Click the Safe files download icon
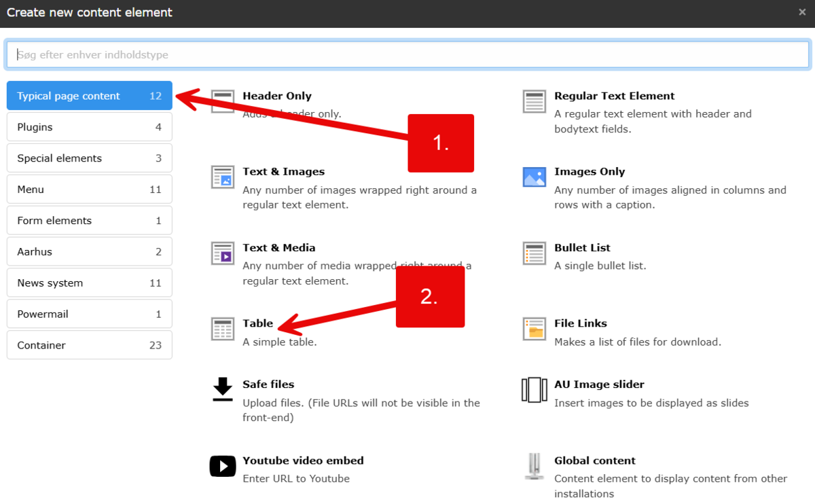Image resolution: width=815 pixels, height=504 pixels. pyautogui.click(x=222, y=390)
